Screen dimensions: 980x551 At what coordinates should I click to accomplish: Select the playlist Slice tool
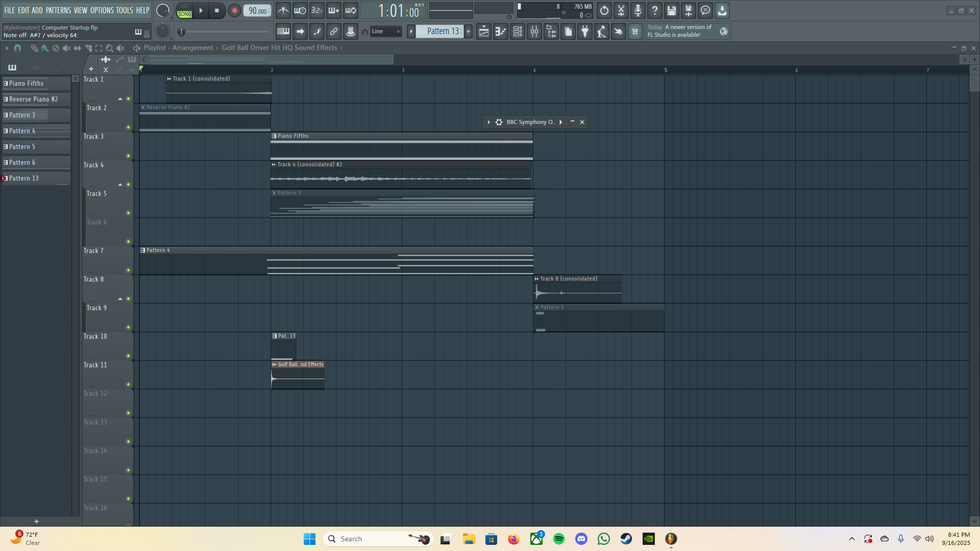click(x=88, y=48)
